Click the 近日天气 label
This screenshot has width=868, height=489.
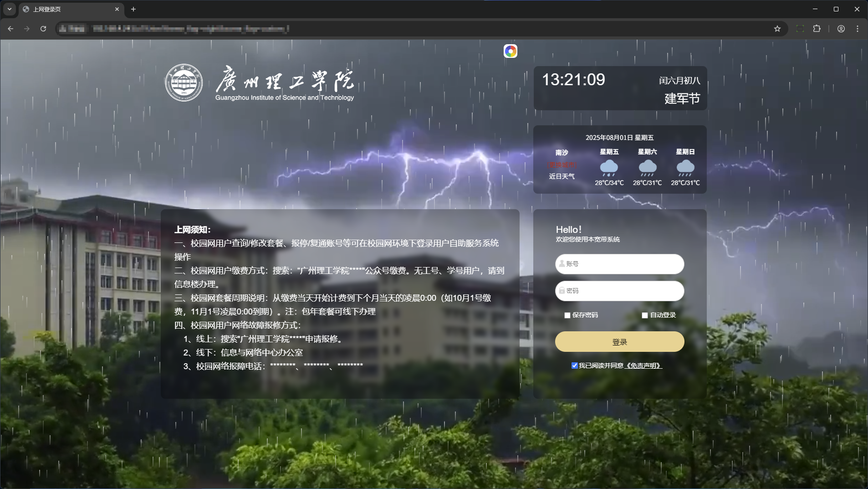(562, 176)
